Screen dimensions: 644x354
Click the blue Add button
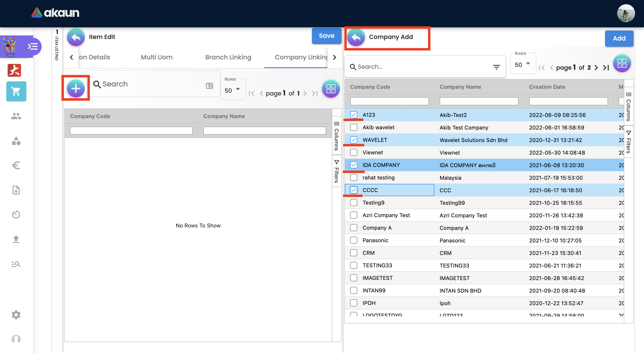pos(619,38)
